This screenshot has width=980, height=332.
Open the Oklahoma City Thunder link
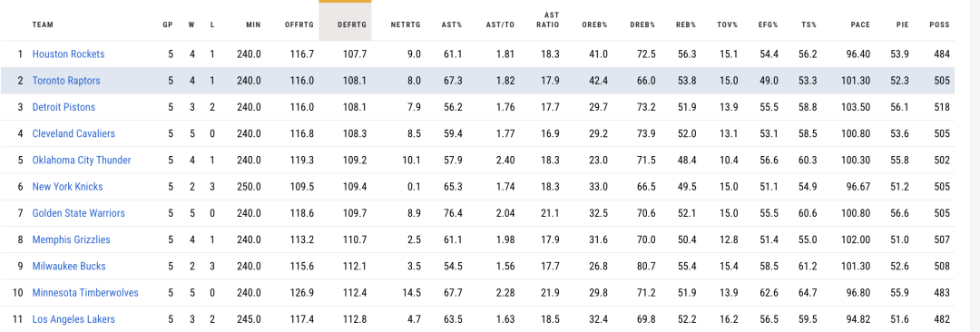pos(82,160)
